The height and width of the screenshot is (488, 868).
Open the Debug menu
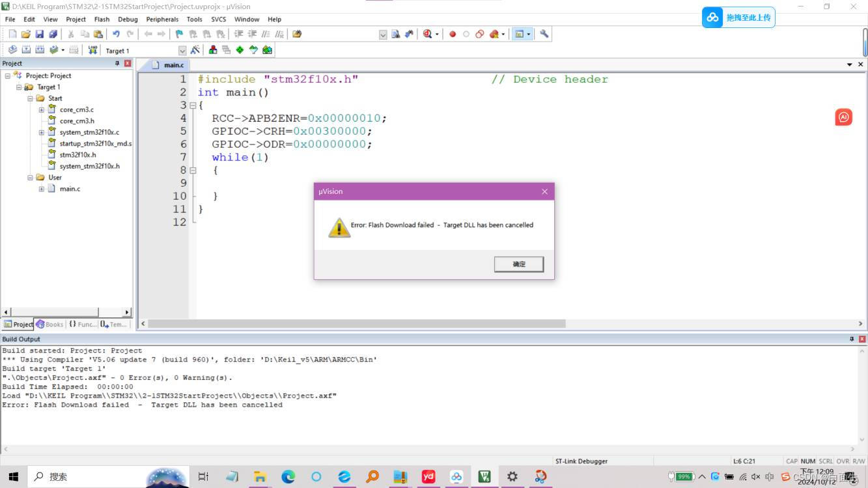click(128, 20)
